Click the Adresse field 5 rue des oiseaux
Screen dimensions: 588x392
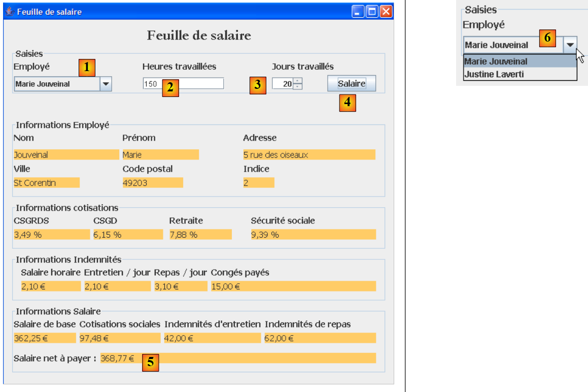click(x=309, y=155)
